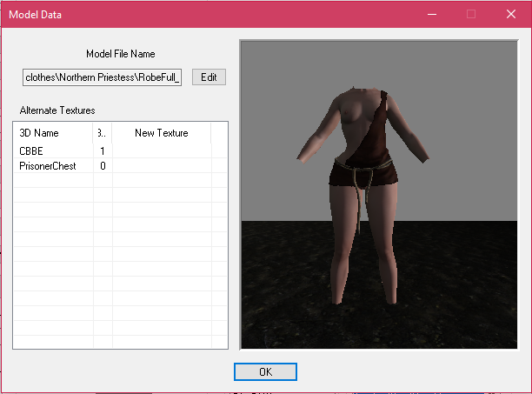
Task: Confirm the dialog with the OK button
Action: 265,371
